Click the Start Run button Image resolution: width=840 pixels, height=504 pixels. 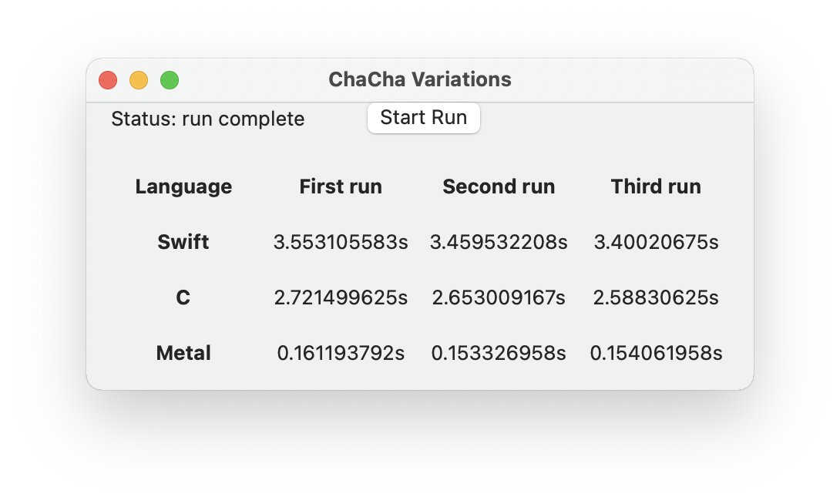pos(423,118)
